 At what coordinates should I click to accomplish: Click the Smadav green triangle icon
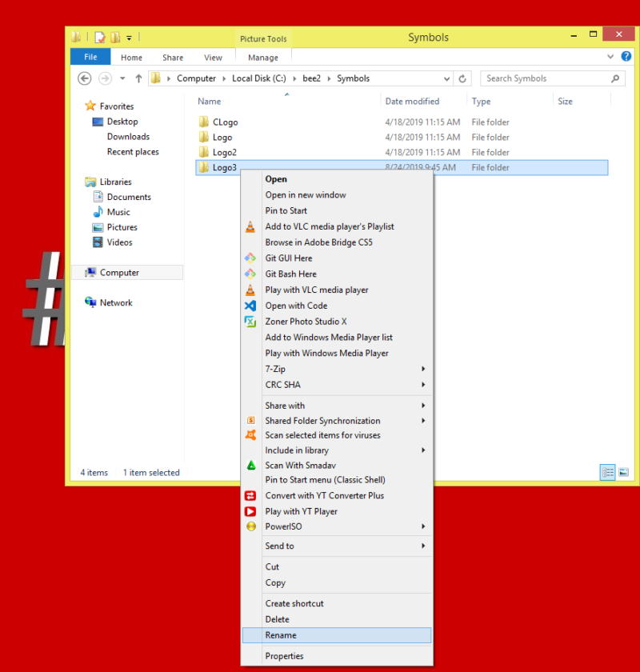(250, 466)
